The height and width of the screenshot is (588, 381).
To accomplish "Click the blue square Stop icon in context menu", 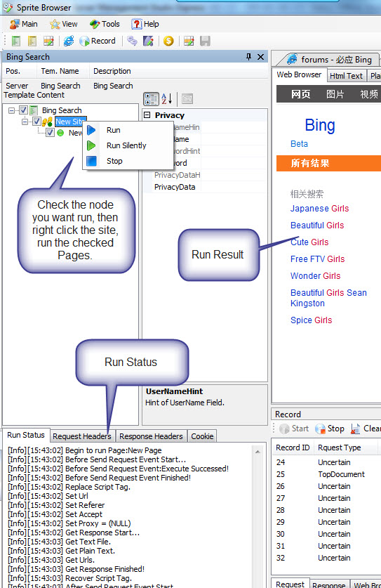I will (x=91, y=161).
